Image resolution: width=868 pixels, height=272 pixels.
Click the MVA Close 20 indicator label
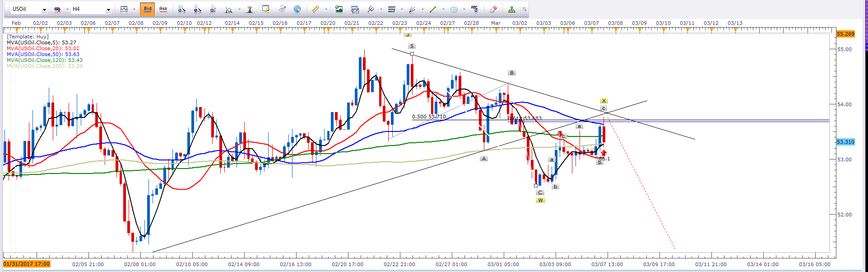click(x=43, y=48)
